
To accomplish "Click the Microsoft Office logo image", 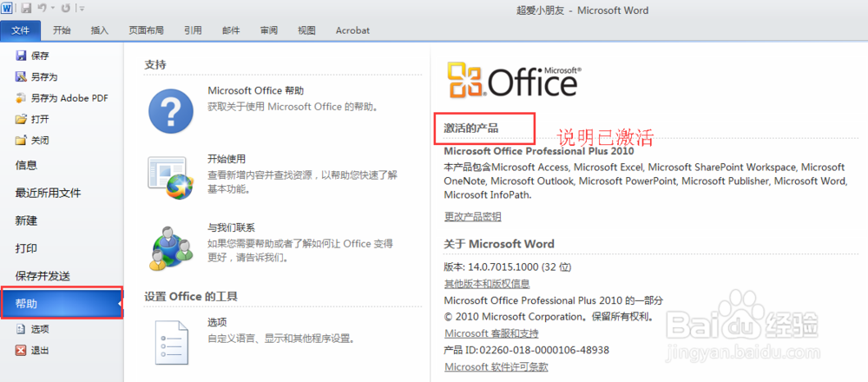I will pyautogui.click(x=514, y=79).
